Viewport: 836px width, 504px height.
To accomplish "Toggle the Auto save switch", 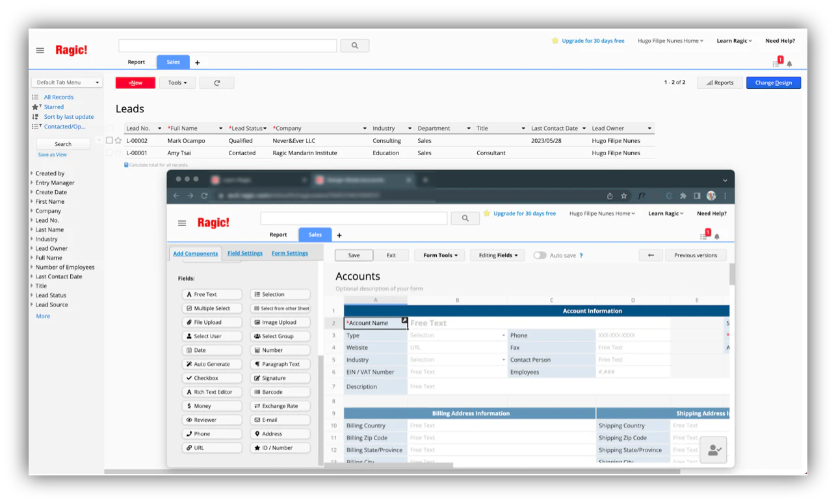I will click(x=540, y=255).
